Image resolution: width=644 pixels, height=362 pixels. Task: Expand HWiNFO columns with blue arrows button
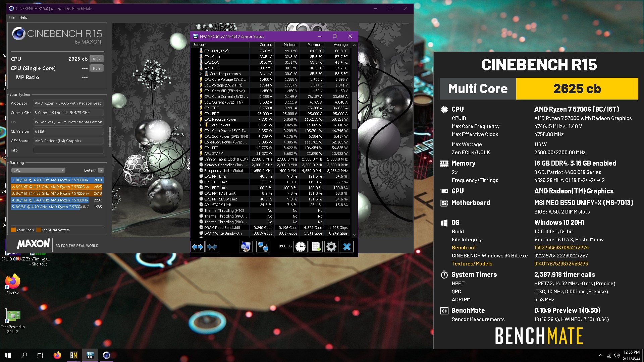(197, 247)
